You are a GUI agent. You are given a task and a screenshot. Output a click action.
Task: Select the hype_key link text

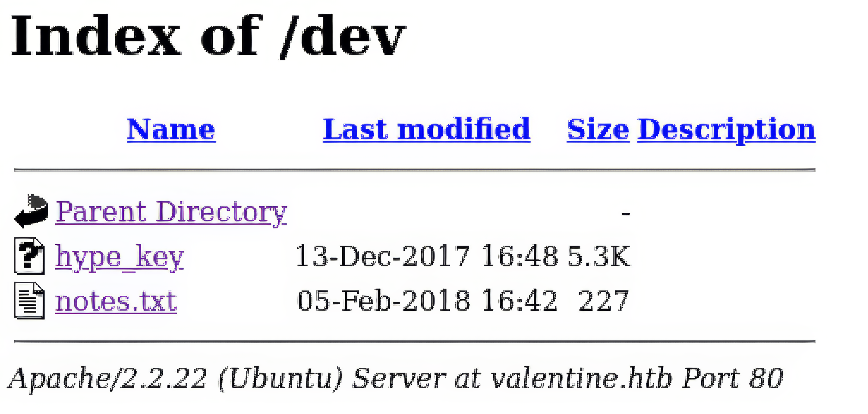coord(120,257)
